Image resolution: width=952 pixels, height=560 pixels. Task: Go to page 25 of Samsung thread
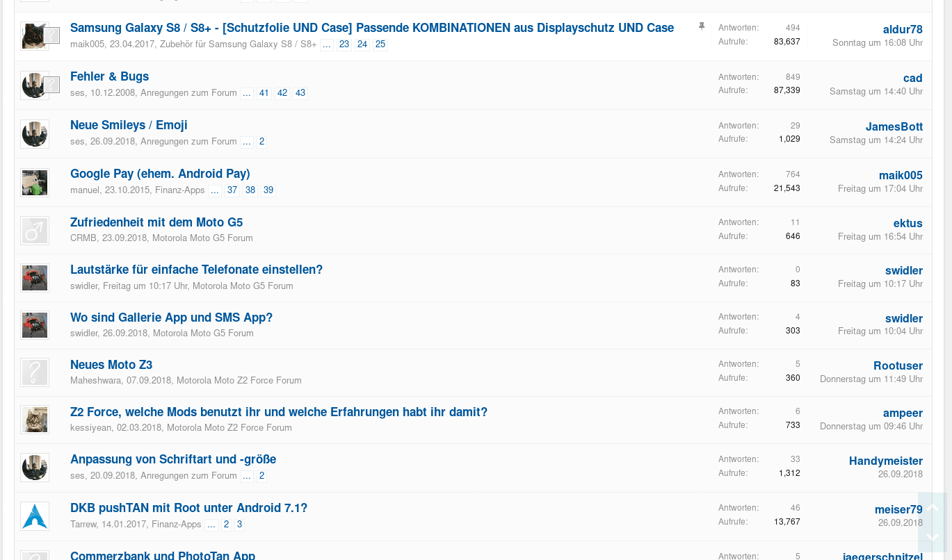(x=380, y=44)
